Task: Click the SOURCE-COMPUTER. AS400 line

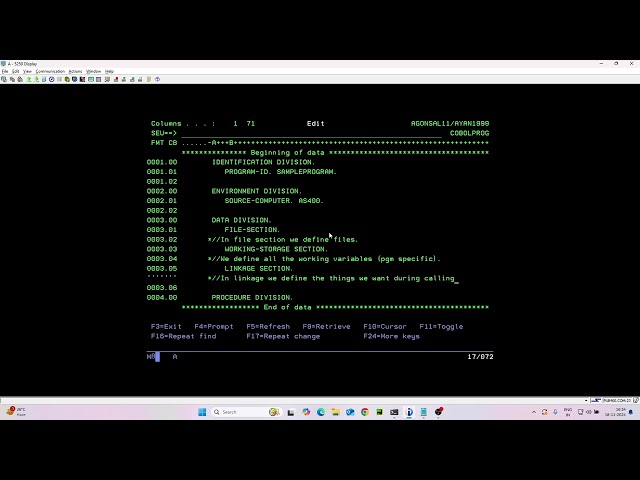Action: coord(274,201)
